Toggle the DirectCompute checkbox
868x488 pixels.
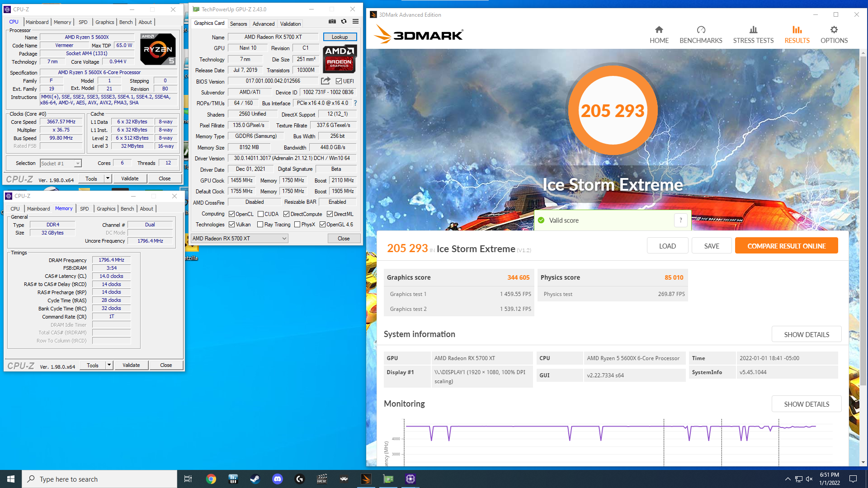click(x=286, y=214)
